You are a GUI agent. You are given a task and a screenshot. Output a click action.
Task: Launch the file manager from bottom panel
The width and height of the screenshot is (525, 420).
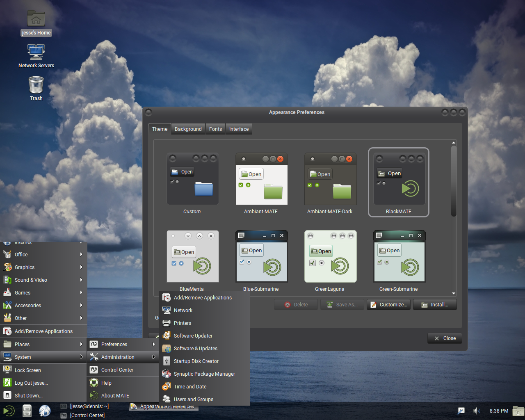(27, 411)
